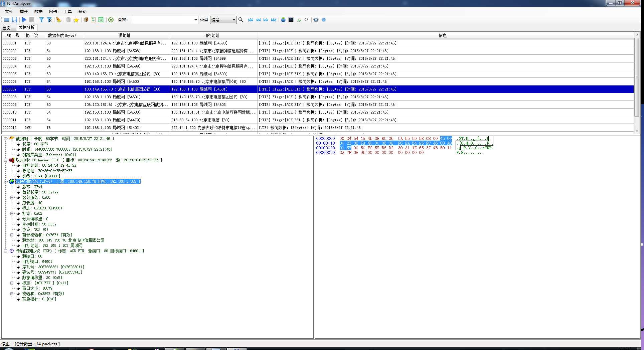Expand the 区分服务: 0x00 node
644x350 pixels.
(x=12, y=197)
